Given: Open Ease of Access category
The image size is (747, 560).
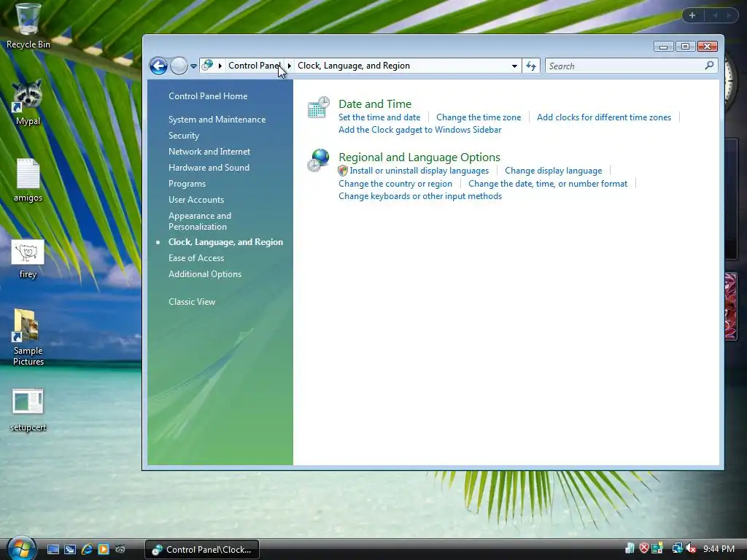Looking at the screenshot, I should point(196,258).
